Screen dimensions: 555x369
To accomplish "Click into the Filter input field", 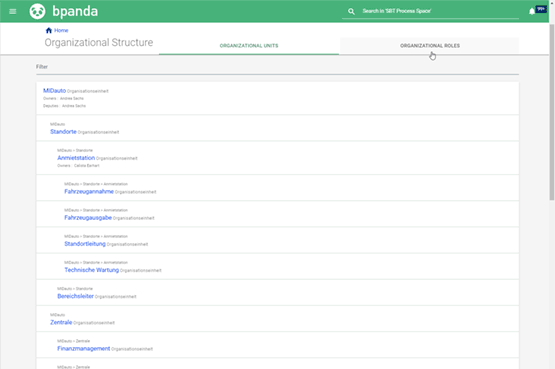I will coord(278,67).
